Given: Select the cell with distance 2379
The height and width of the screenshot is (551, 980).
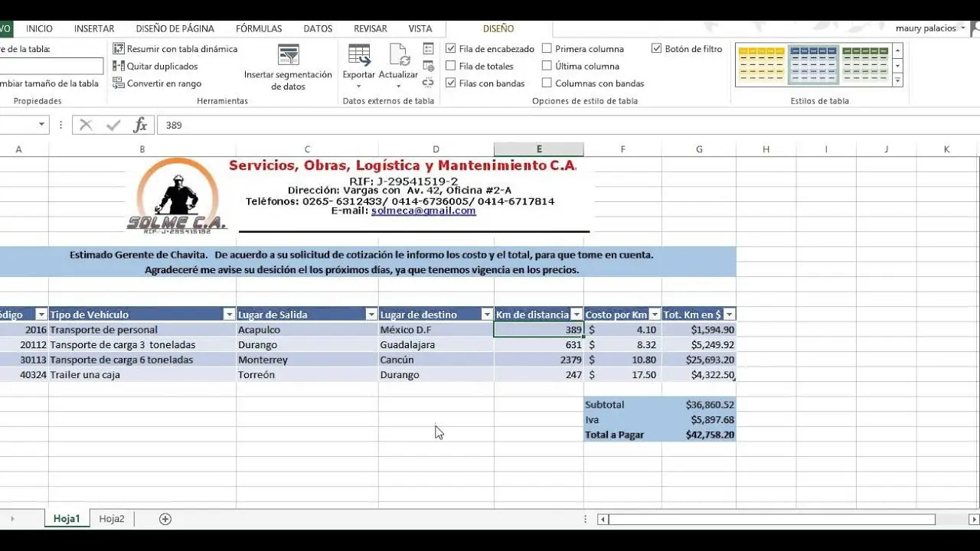Looking at the screenshot, I should tap(539, 360).
